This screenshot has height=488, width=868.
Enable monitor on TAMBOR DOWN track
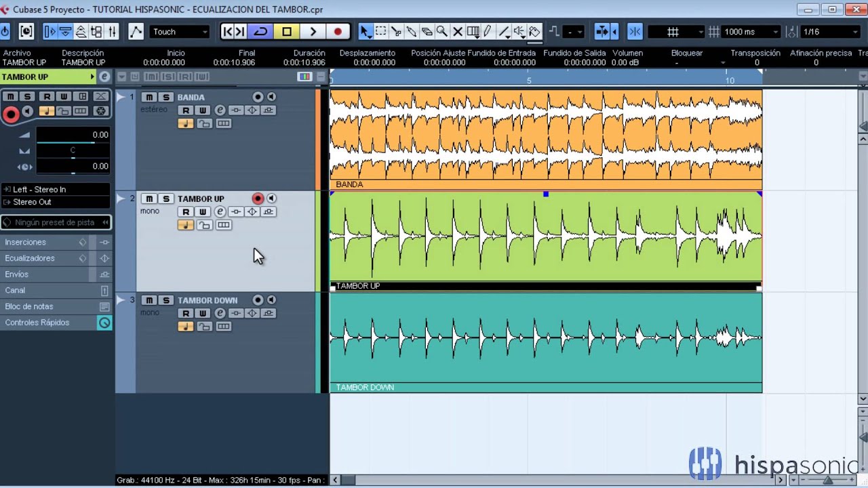(271, 300)
